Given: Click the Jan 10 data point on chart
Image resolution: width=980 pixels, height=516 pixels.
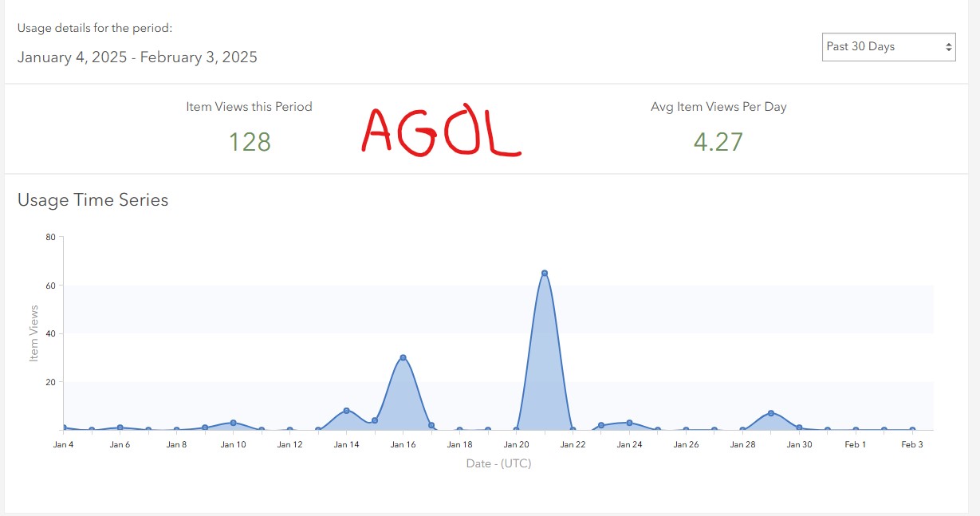Looking at the screenshot, I should pyautogui.click(x=233, y=423).
